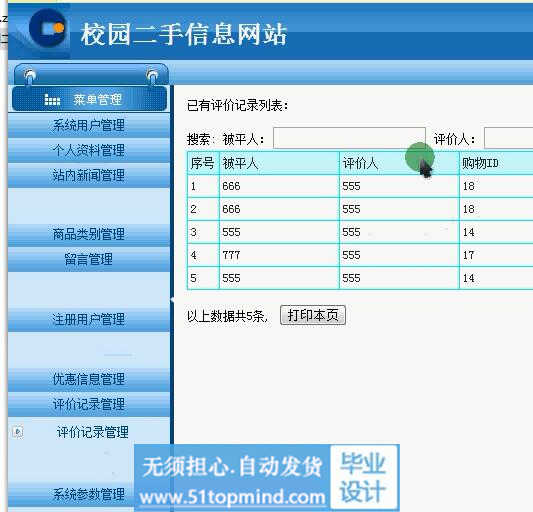Expand 个人资料管理 section
Viewport: 533px width, 512px height.
(x=89, y=150)
